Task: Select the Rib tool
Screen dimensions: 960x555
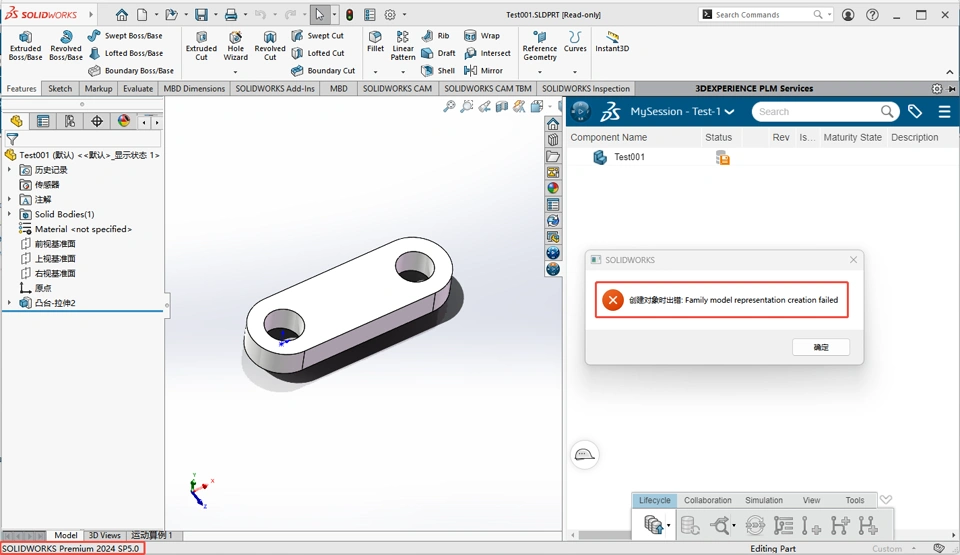Action: tap(435, 36)
